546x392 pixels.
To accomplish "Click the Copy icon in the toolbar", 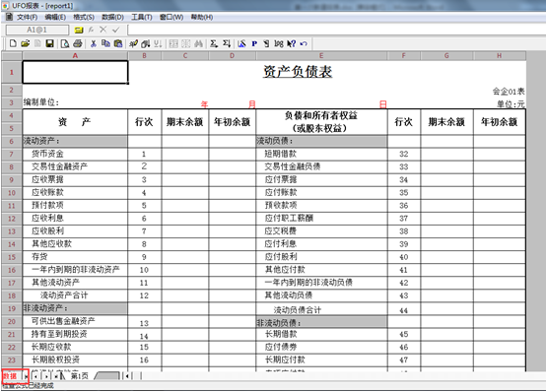I will click(x=105, y=43).
